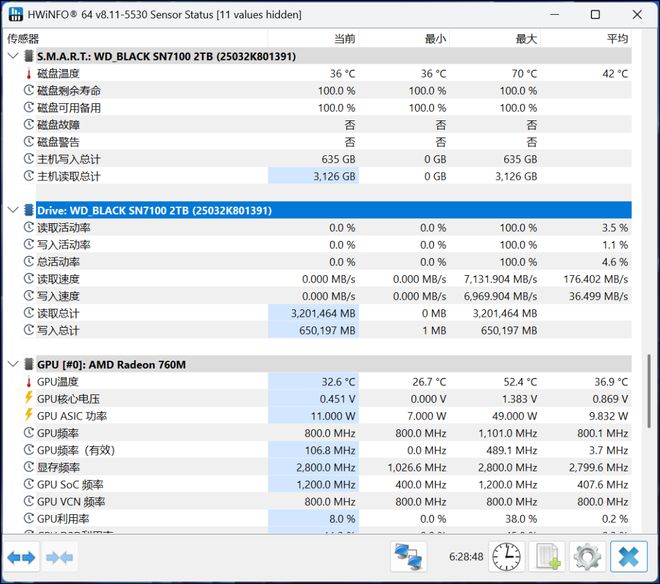Click the collapse columns arrows button
This screenshot has height=584, width=660.
pos(59,556)
